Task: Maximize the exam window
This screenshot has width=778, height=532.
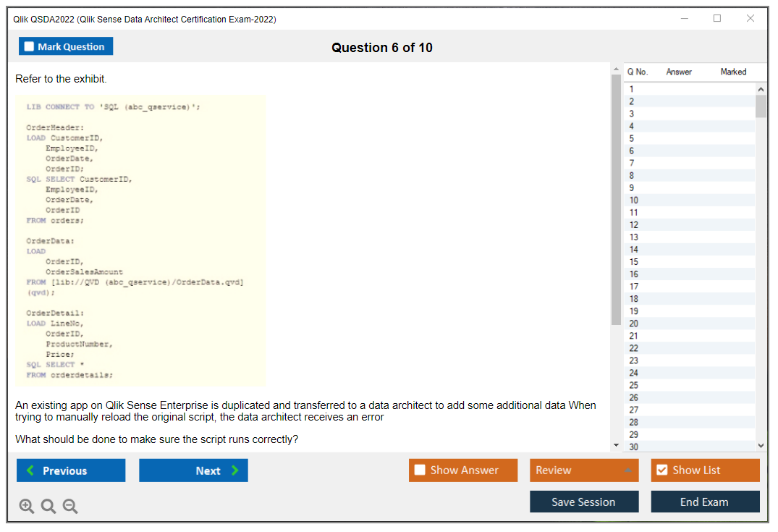Action: 717,19
